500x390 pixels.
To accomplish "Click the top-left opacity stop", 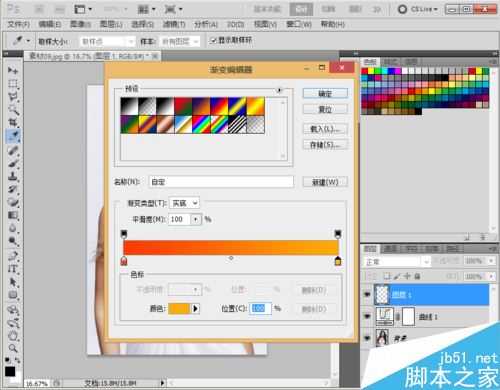I will pos(124,234).
